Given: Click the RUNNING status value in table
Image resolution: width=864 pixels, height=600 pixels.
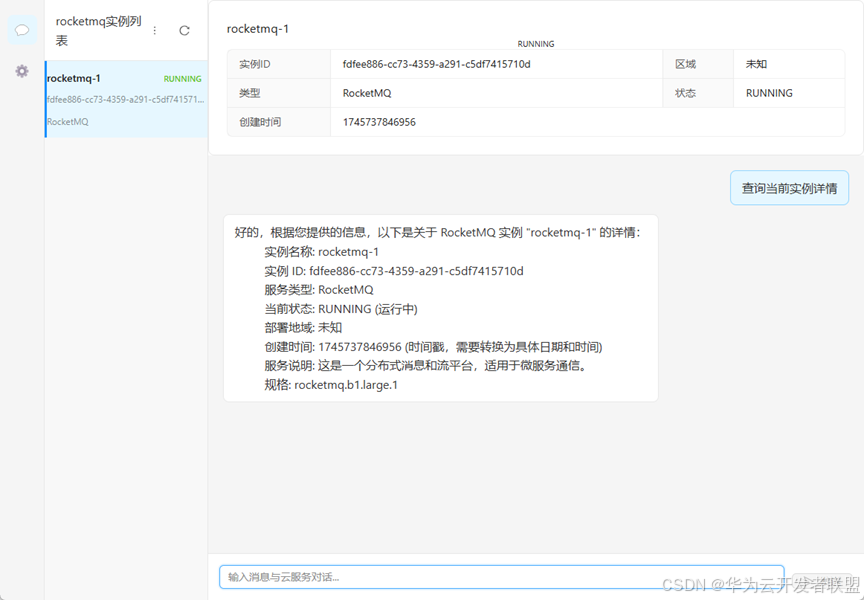Looking at the screenshot, I should [x=769, y=93].
